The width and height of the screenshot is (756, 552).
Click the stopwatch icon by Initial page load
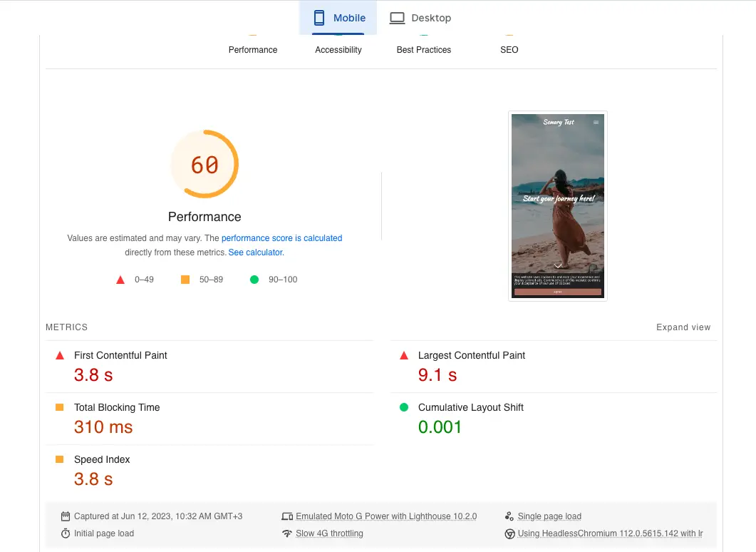[x=66, y=533]
